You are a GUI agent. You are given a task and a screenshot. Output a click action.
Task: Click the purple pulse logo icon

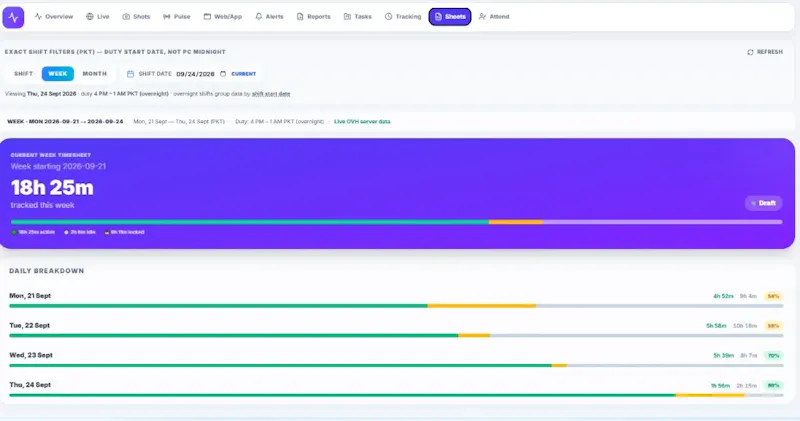pos(13,17)
